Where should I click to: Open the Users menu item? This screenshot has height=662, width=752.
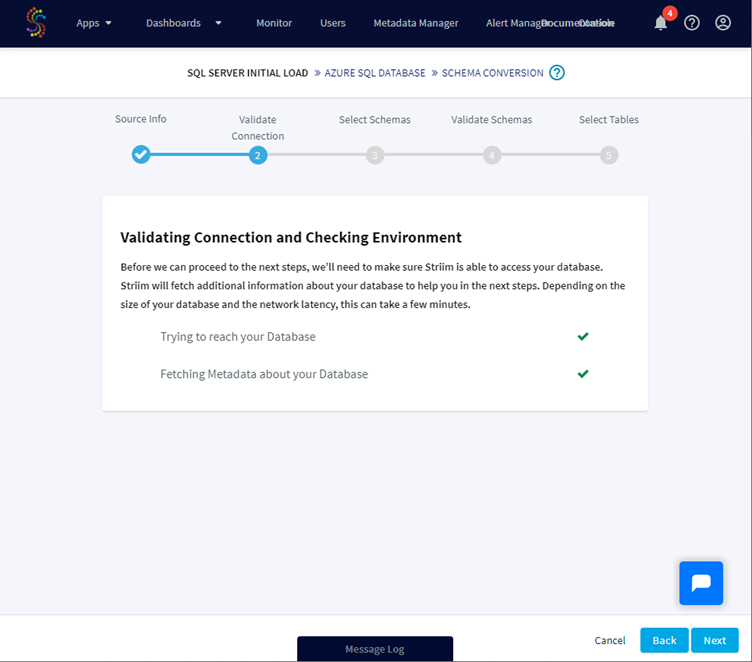[333, 23]
